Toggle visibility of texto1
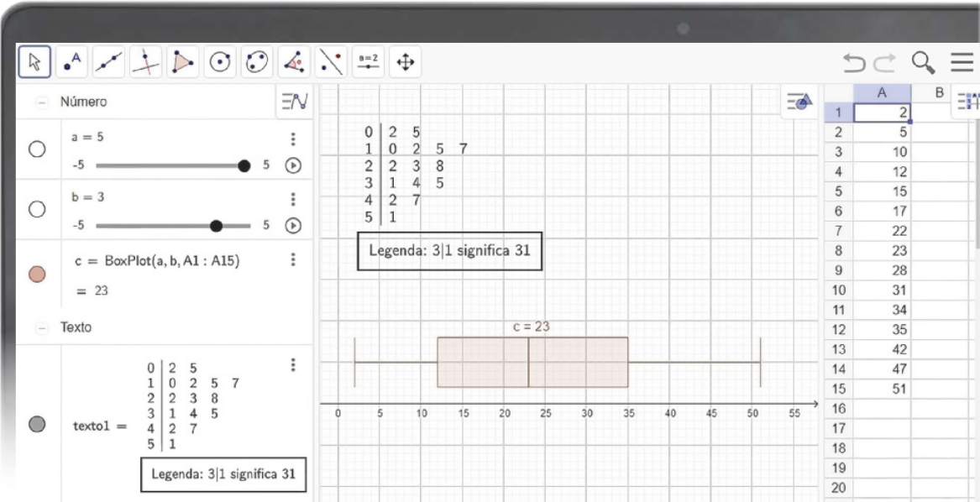This screenshot has width=980, height=502. 38,425
